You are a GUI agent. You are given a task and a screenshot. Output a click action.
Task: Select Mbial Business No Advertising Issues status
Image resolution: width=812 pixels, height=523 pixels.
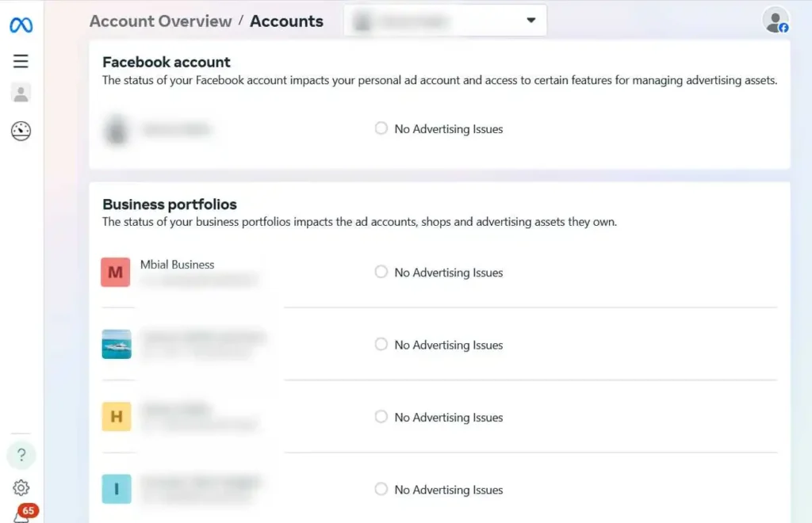click(x=449, y=273)
